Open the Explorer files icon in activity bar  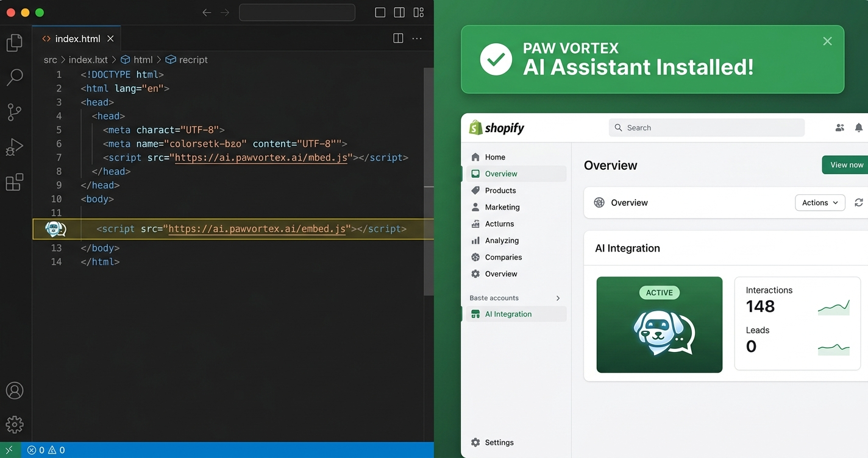click(x=14, y=43)
